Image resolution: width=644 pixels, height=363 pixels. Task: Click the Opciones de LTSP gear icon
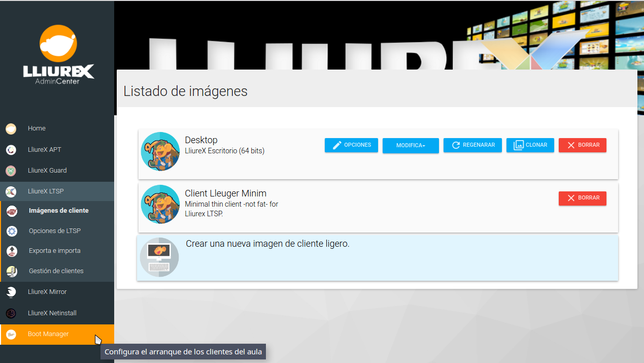(x=12, y=231)
